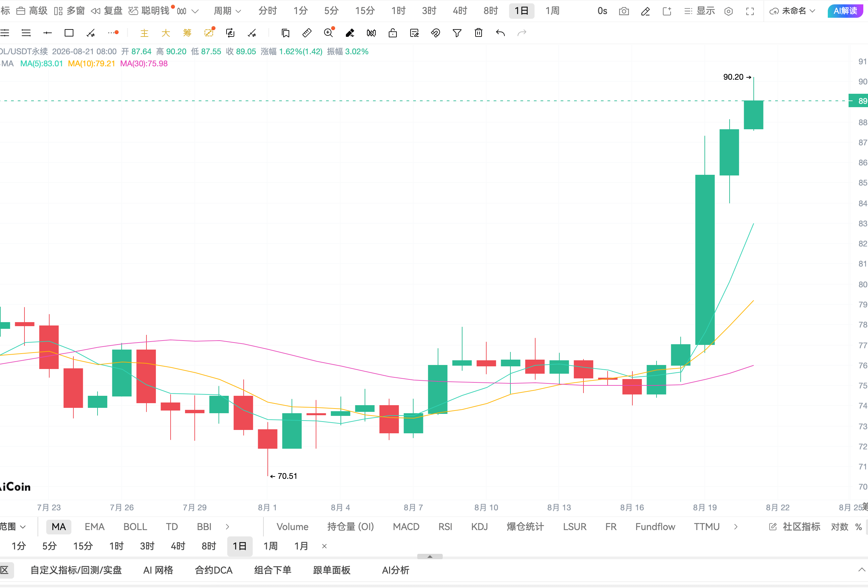Expand more sub indicators arrow after TTMU

pyautogui.click(x=736, y=527)
